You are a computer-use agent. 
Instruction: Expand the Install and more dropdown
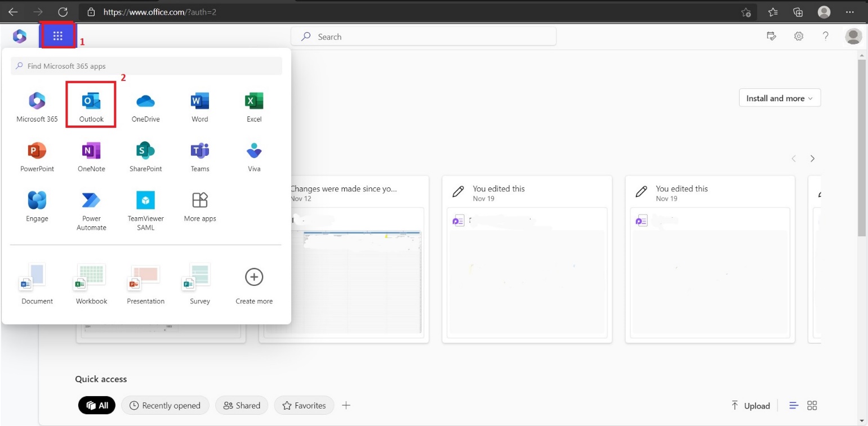pos(780,98)
